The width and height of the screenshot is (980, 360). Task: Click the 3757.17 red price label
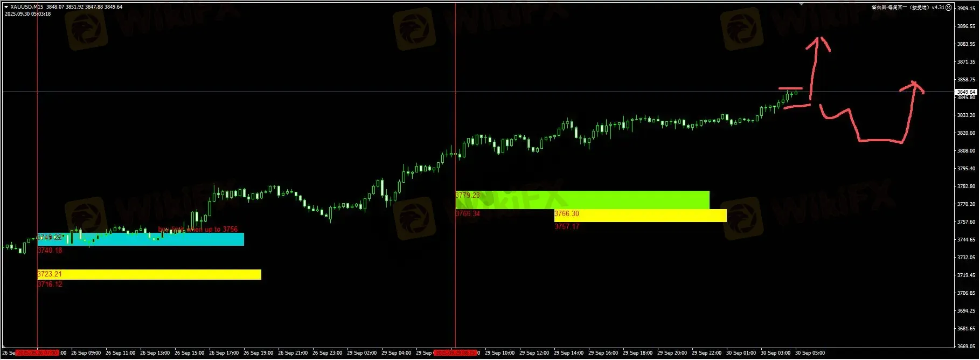point(567,227)
